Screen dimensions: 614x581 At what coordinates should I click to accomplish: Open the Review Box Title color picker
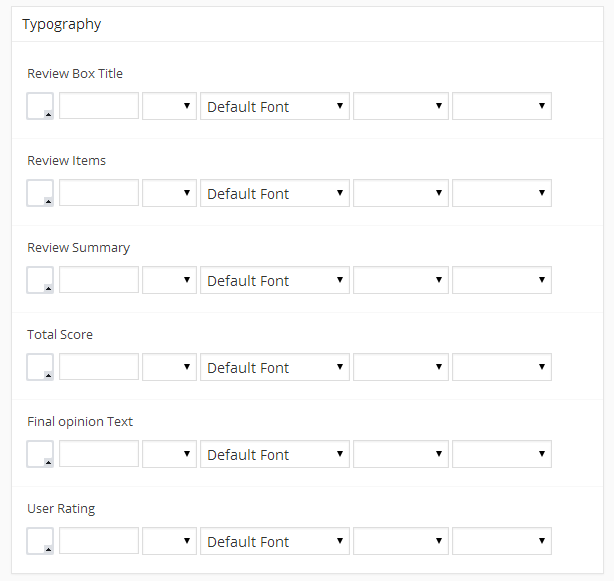click(x=40, y=106)
